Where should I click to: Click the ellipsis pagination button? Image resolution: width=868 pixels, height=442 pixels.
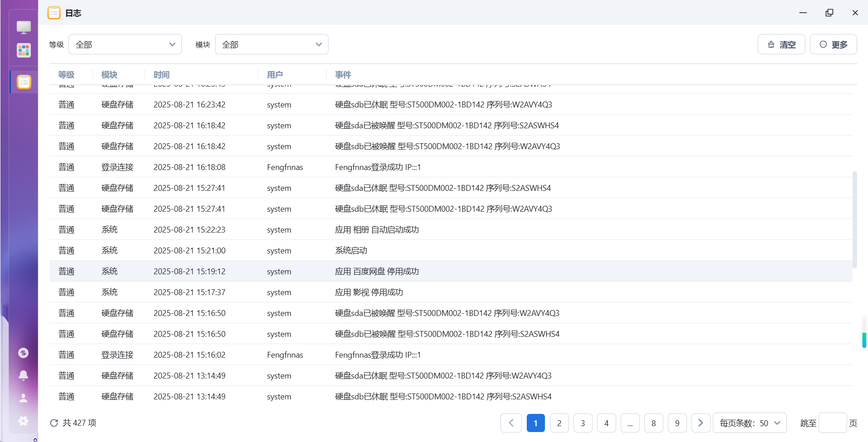pyautogui.click(x=630, y=423)
